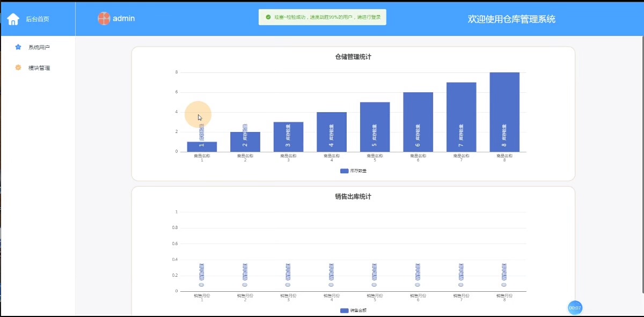Toggle the 库存数量 legend series
Viewport: 644px width, 317px height.
tap(353, 171)
